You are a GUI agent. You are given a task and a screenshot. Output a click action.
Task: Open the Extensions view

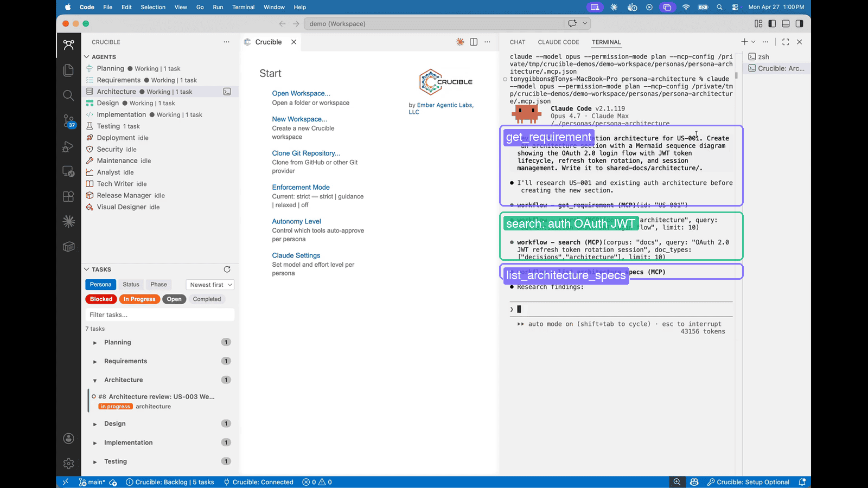(68, 196)
